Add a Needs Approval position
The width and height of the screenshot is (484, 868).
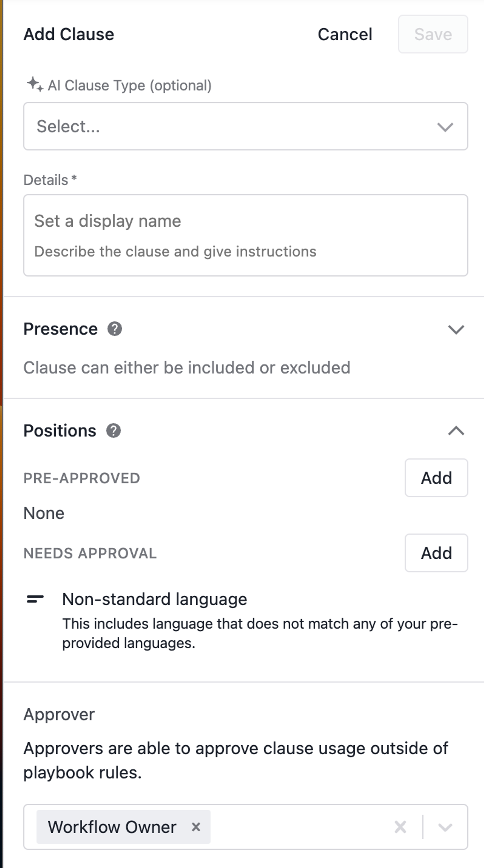pos(436,553)
